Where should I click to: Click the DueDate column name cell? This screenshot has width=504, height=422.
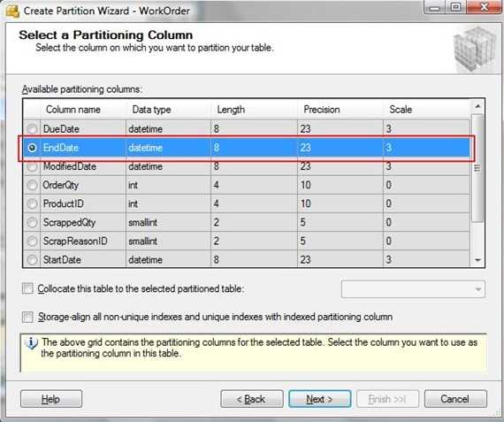pos(83,129)
